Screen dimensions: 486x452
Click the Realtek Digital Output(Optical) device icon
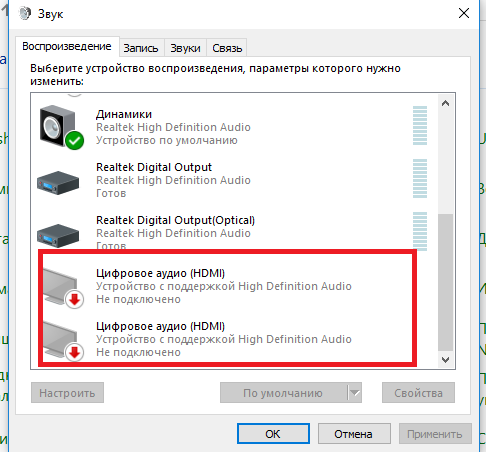(58, 235)
